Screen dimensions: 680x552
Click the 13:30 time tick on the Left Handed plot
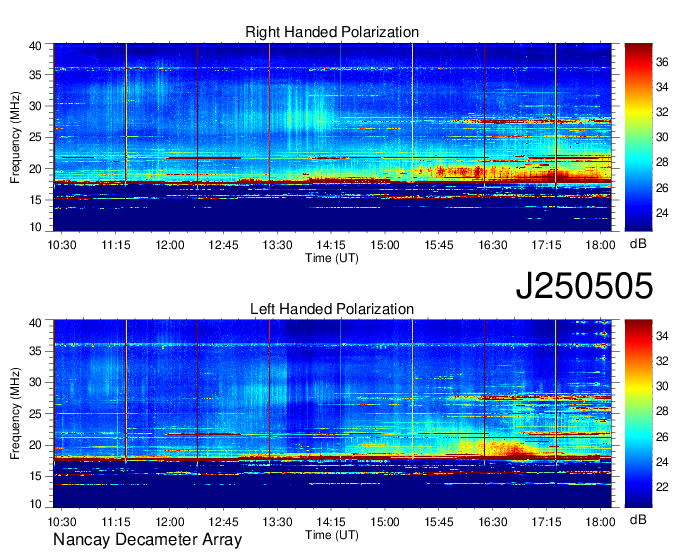(x=278, y=522)
